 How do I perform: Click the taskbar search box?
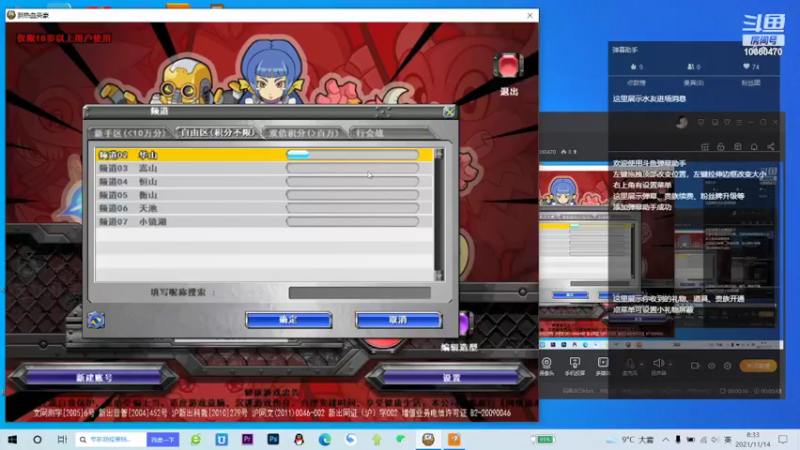coord(111,439)
